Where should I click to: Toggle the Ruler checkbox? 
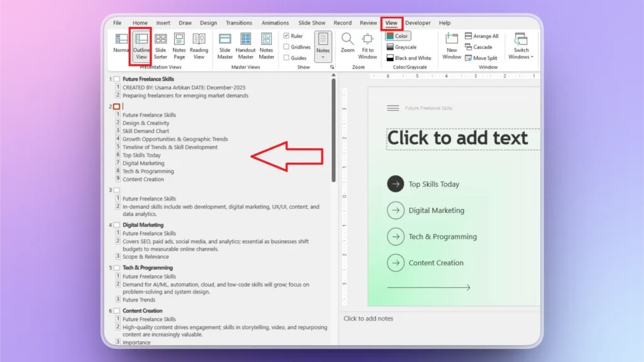(x=288, y=36)
